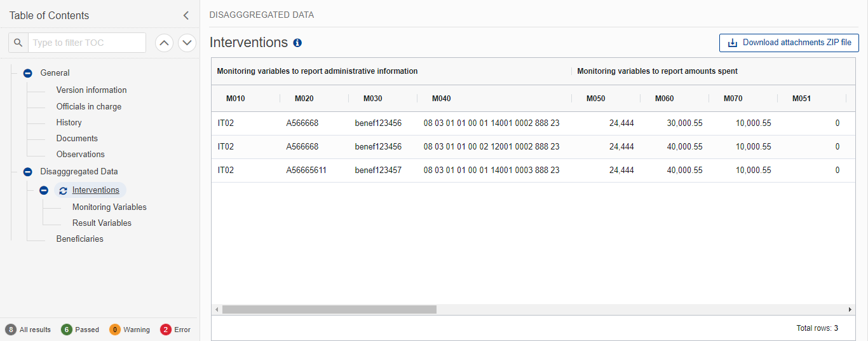Screen dimensions: 868x341
Task: Collapse the Disagggregated Data section
Action: tap(27, 172)
